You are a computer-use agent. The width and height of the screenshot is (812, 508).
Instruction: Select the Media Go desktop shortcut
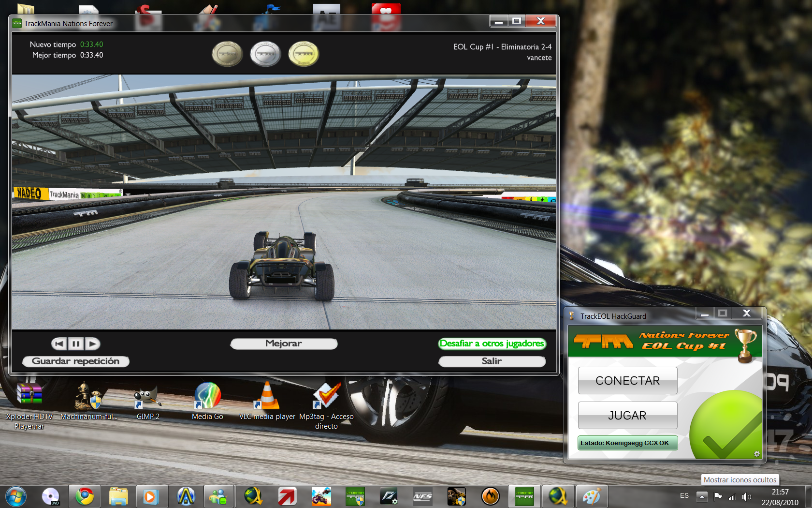pyautogui.click(x=207, y=402)
